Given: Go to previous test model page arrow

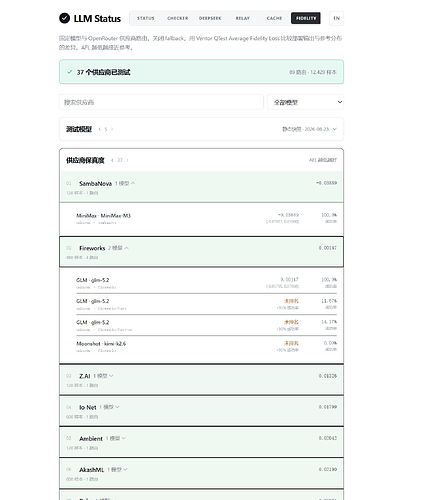Looking at the screenshot, I should (x=99, y=129).
